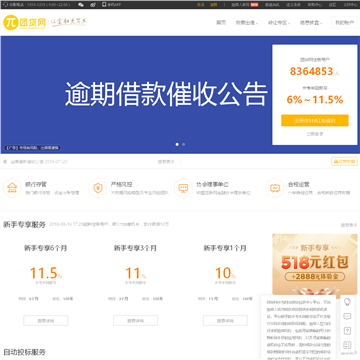
Task: Click the mobile APP phone icon
Action: (x=104, y=5)
